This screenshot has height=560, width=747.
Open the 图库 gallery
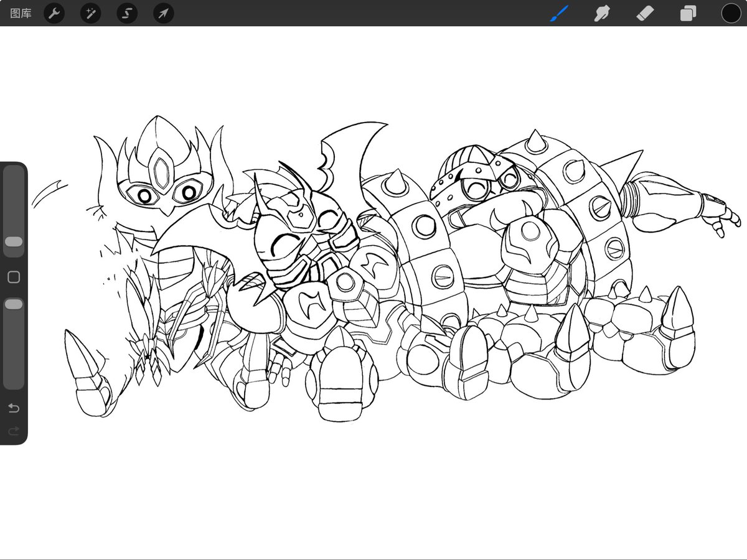[21, 13]
